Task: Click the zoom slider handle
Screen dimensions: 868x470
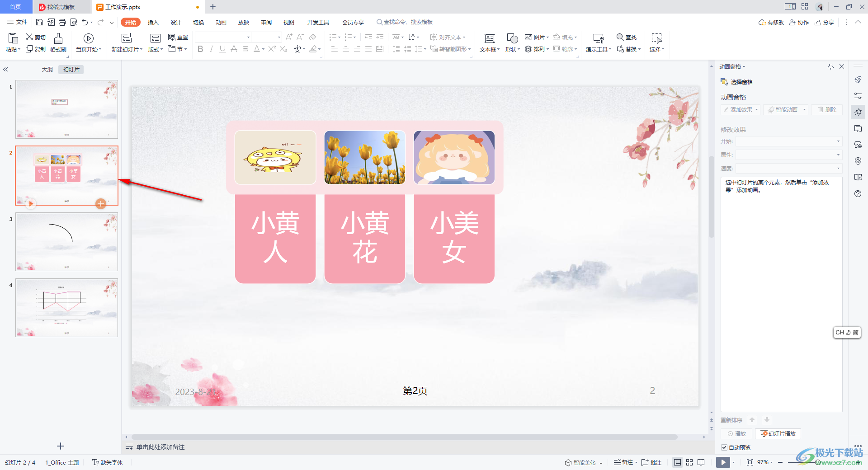Action: pos(817,462)
